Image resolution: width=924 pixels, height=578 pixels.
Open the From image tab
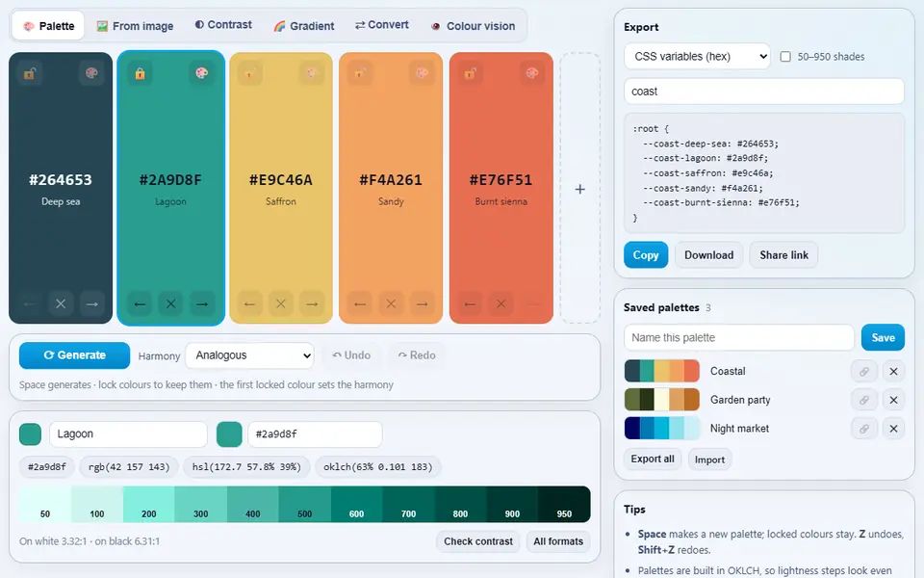click(x=135, y=26)
